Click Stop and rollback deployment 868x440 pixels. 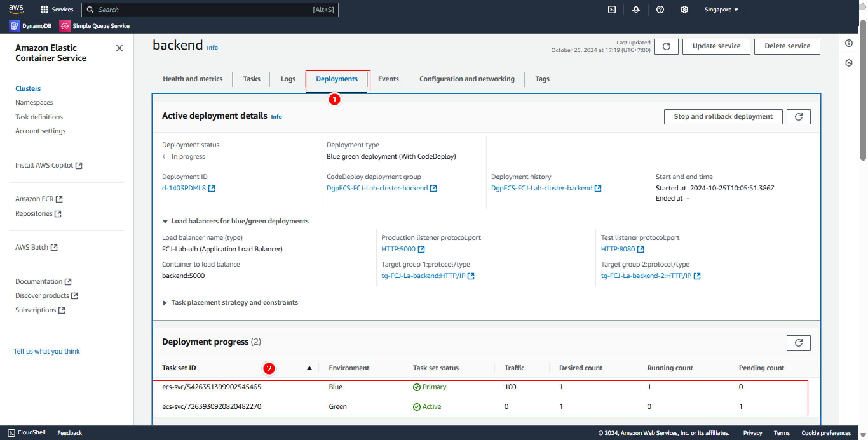click(723, 117)
